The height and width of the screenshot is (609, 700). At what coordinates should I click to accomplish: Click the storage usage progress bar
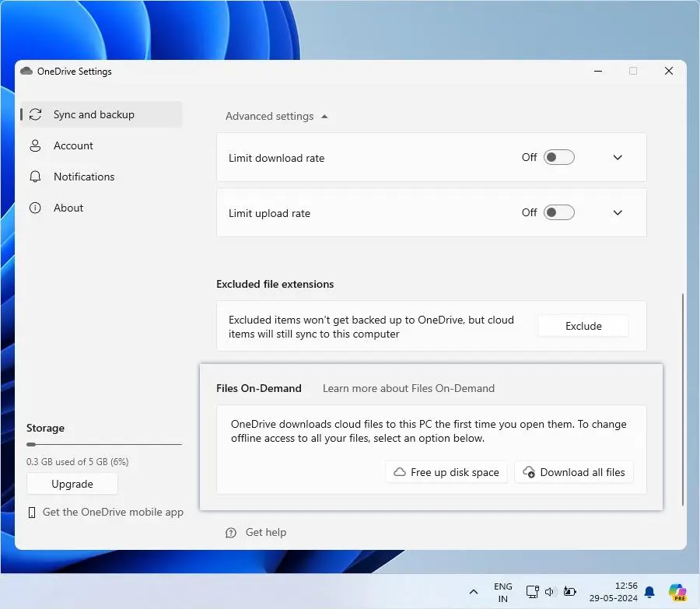click(x=104, y=444)
